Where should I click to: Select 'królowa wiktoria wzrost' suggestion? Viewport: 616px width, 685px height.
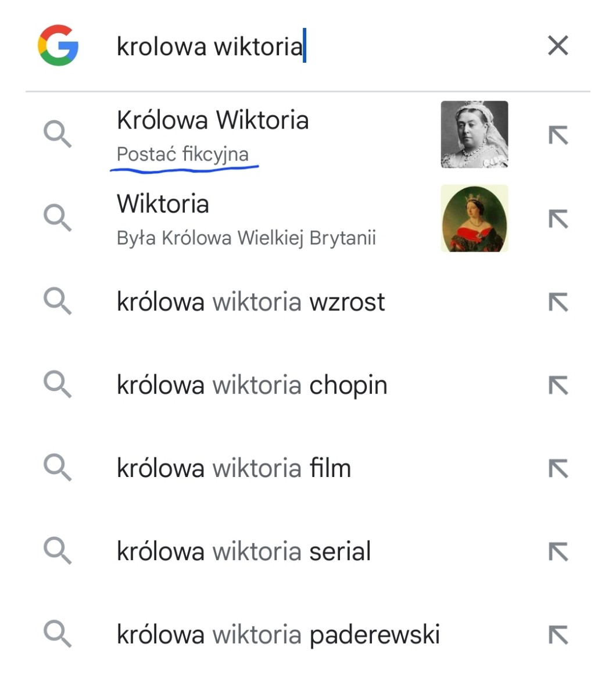coord(308,302)
